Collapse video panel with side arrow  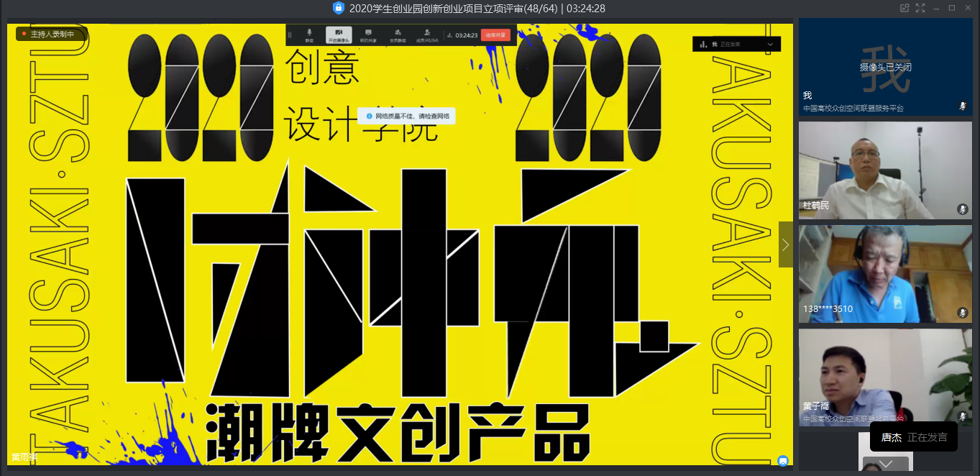pyautogui.click(x=785, y=244)
